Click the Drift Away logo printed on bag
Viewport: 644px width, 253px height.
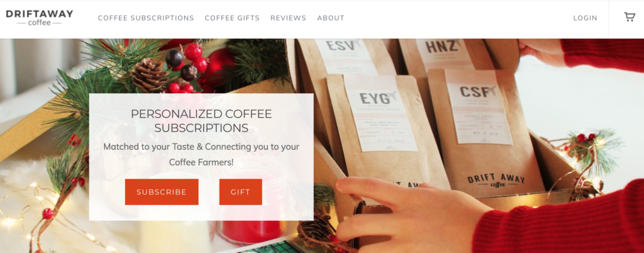tap(496, 181)
